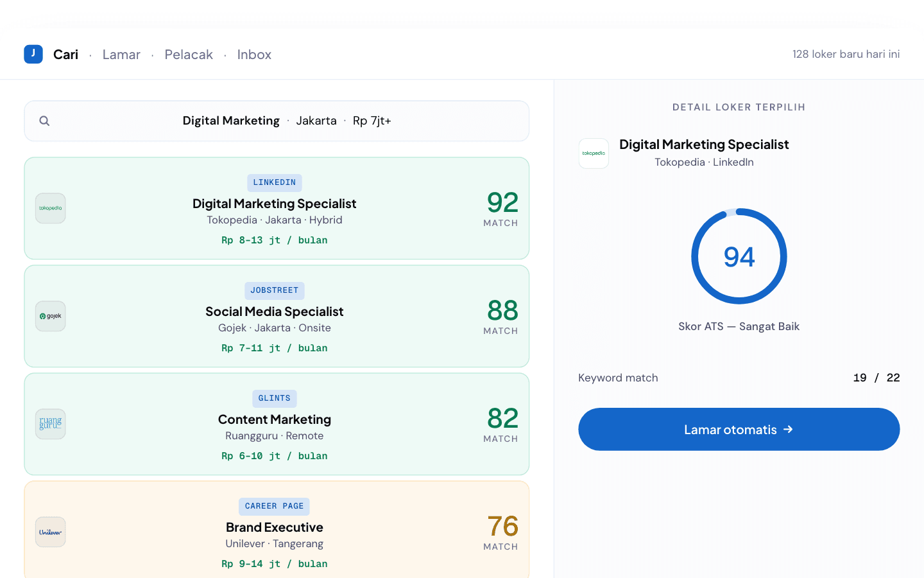Screen dimensions: 924x578
Task: Click the Rp 8-13 jt / bulan salary
Action: coord(275,240)
